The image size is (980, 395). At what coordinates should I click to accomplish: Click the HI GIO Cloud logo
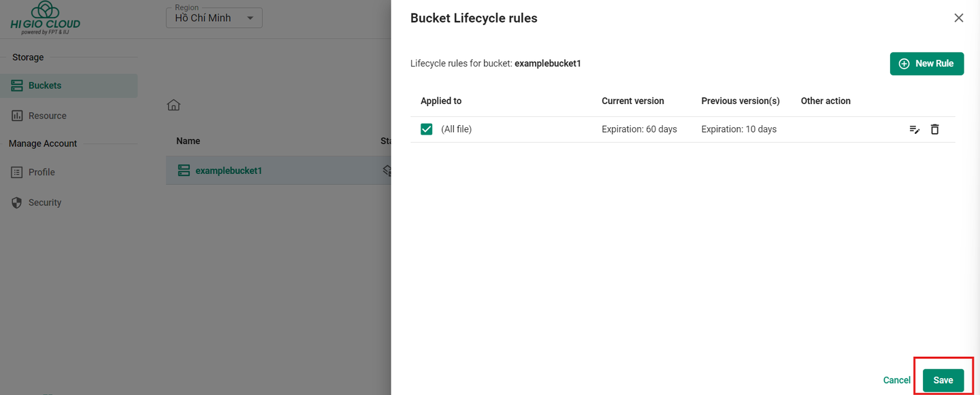[45, 18]
